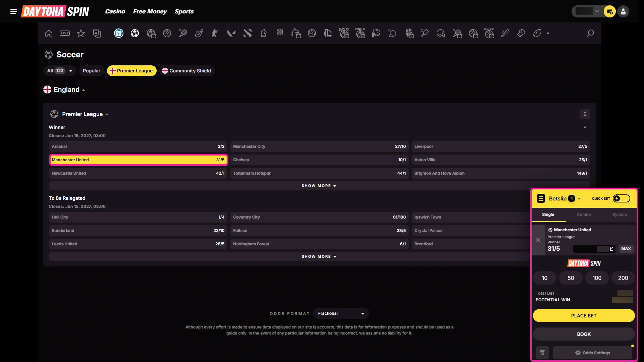Select the Valorant esports icon

(x=231, y=33)
